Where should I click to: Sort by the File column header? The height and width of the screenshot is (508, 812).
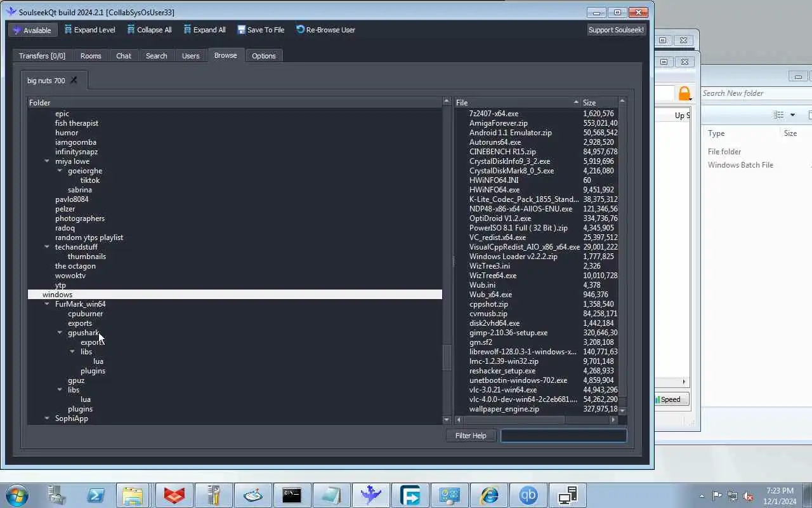[x=517, y=102]
